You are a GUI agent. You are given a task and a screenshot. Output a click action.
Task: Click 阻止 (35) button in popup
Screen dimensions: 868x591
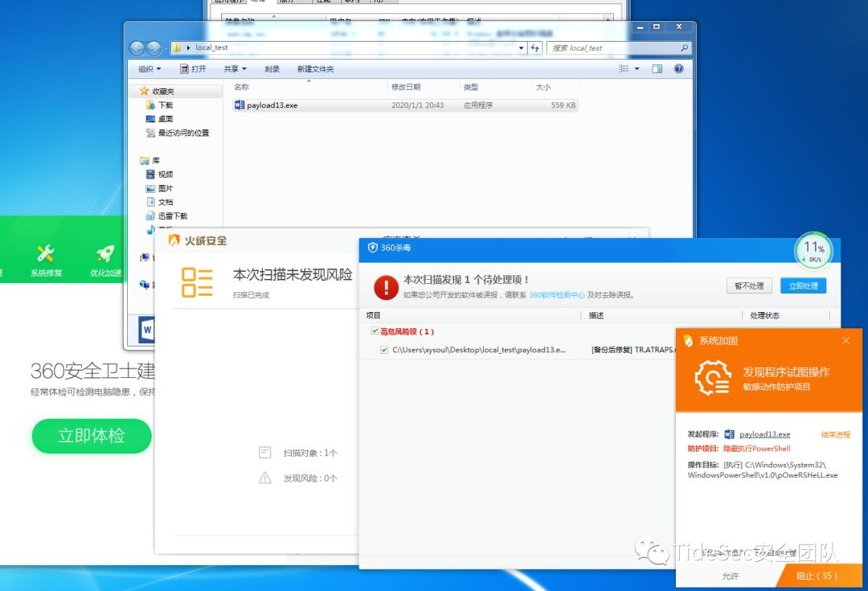(x=817, y=576)
